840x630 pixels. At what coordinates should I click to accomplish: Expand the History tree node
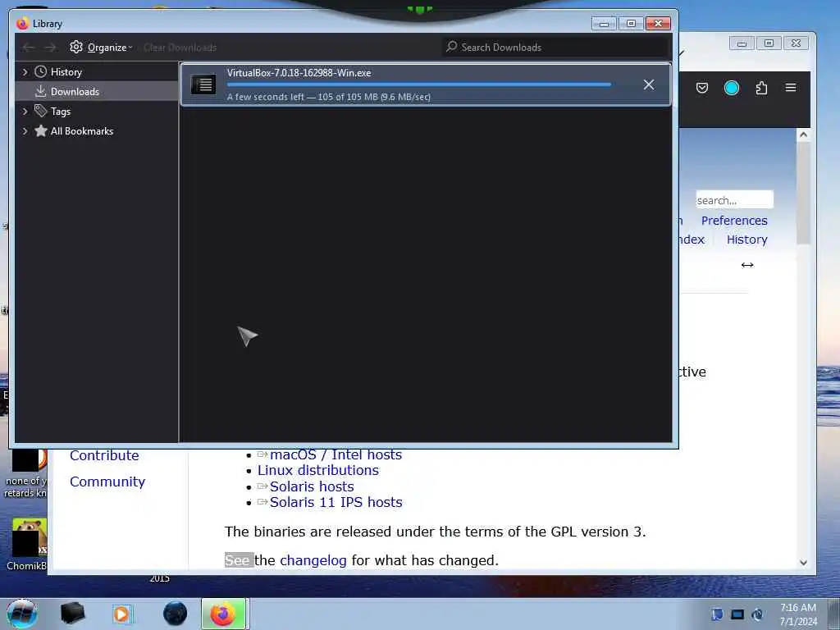click(25, 72)
